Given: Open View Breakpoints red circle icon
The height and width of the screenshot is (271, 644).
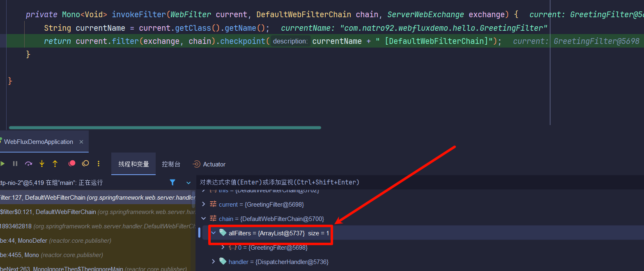Looking at the screenshot, I should [x=72, y=163].
